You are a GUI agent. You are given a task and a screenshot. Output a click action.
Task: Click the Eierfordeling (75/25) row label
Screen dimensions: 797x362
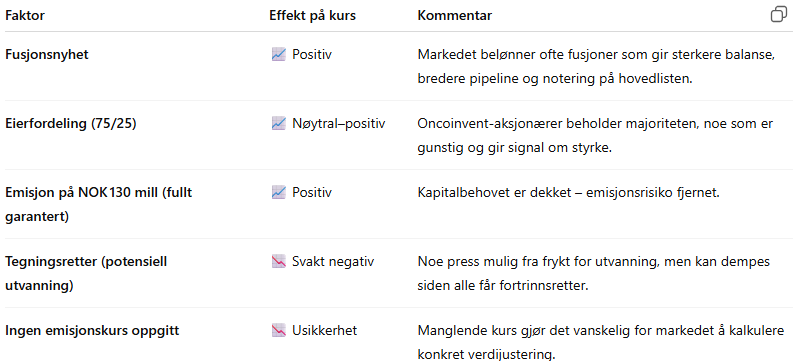click(x=71, y=124)
